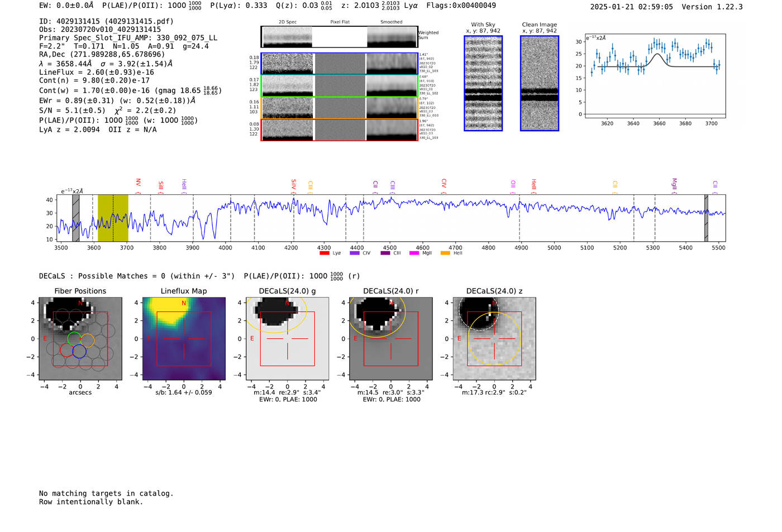Click the LineFlux = 2.60(±0.93)e-16 value

pos(97,72)
